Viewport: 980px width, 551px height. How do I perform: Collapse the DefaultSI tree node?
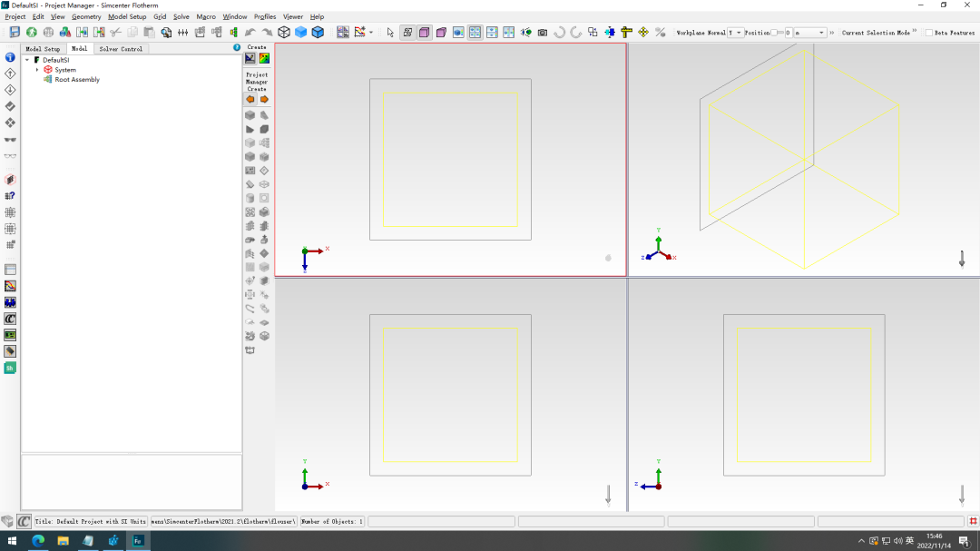[27, 60]
